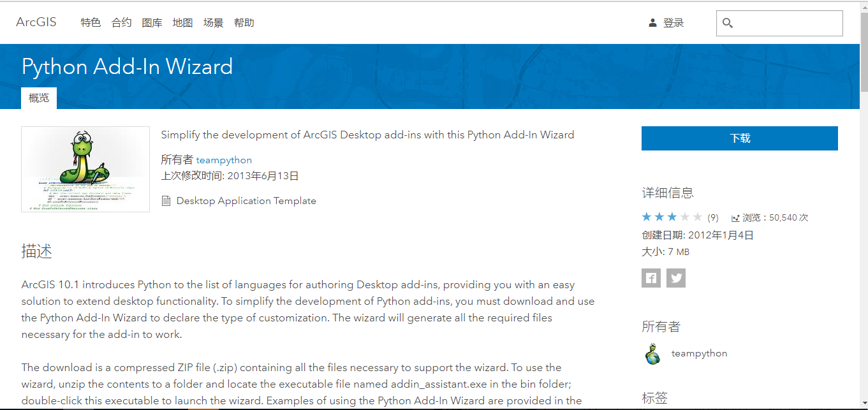
Task: Open the 图库 menu
Action: [152, 22]
